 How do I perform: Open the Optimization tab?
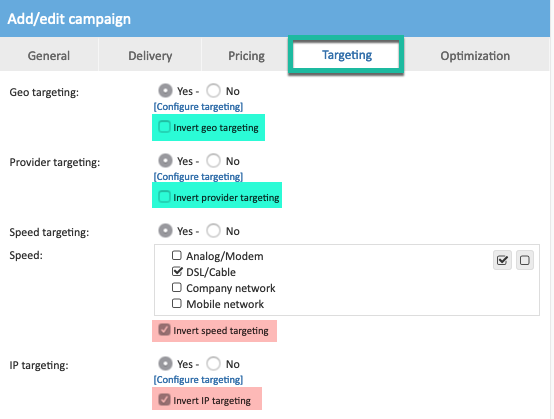(x=475, y=55)
